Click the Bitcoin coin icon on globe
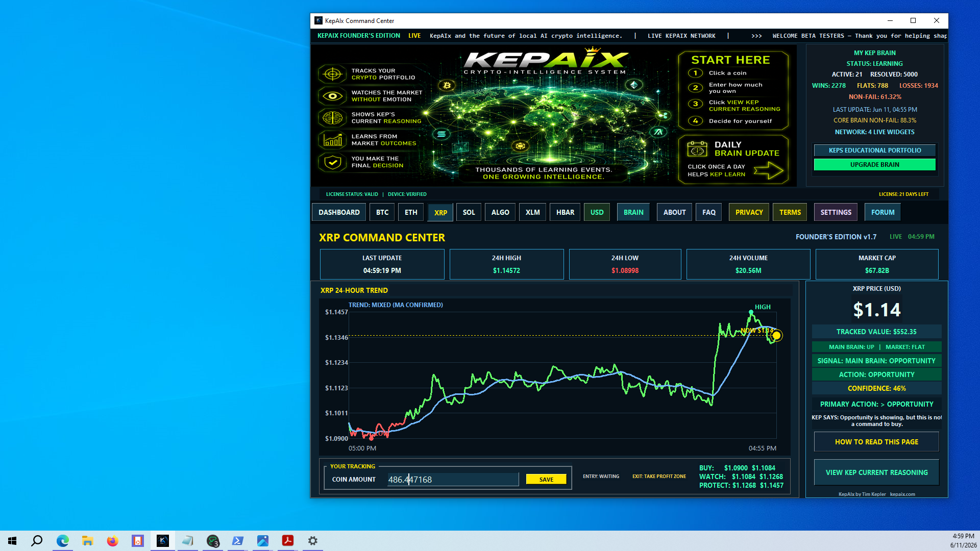The width and height of the screenshot is (980, 551). tap(447, 85)
